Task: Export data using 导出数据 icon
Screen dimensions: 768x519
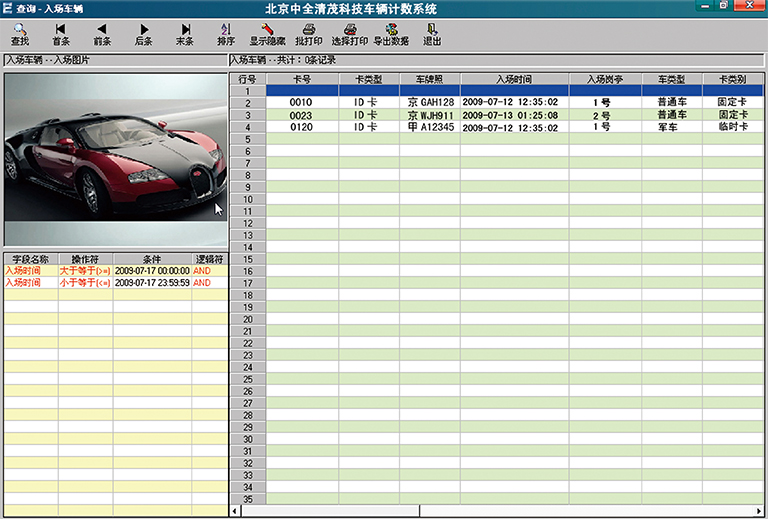Action: pos(391,34)
